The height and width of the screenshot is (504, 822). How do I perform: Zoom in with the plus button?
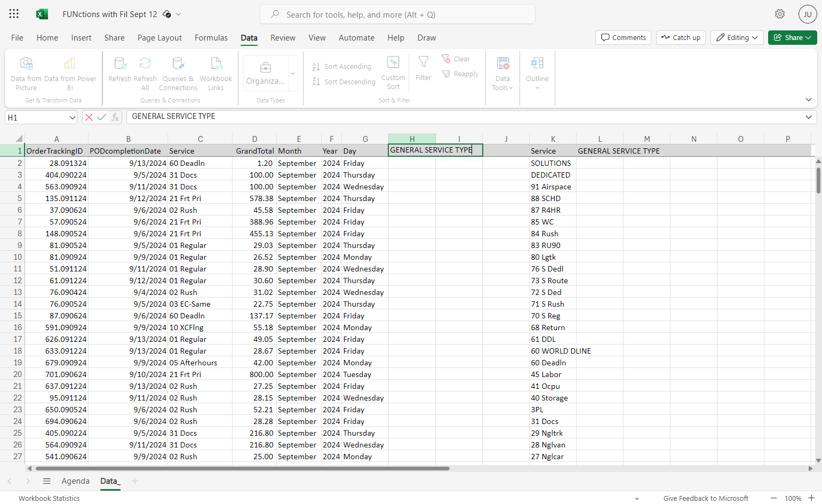[811, 498]
